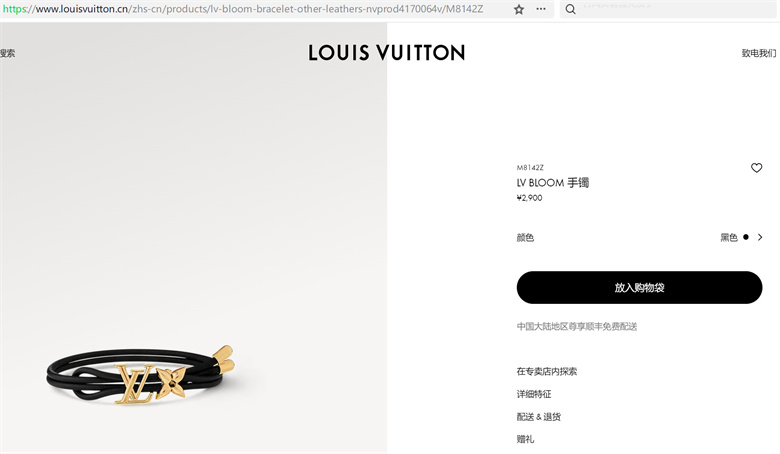Click the https lock indicator in URL
Viewport: 780px width, 454px height.
pos(14,9)
